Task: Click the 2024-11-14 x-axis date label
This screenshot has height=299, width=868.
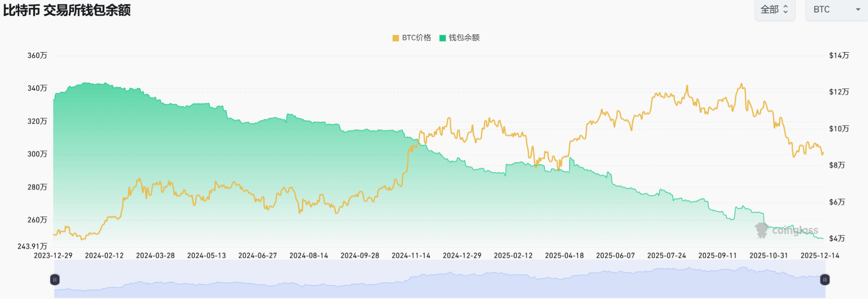Action: click(411, 255)
